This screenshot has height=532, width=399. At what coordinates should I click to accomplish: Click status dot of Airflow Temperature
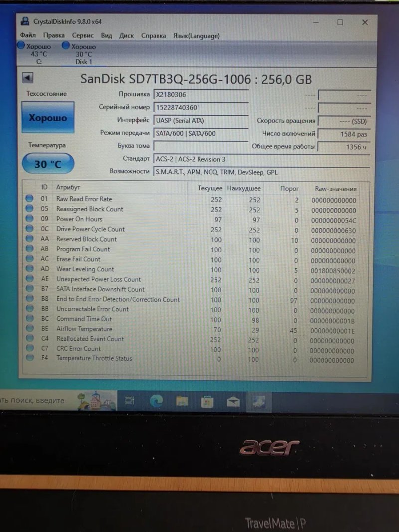pos(29,328)
